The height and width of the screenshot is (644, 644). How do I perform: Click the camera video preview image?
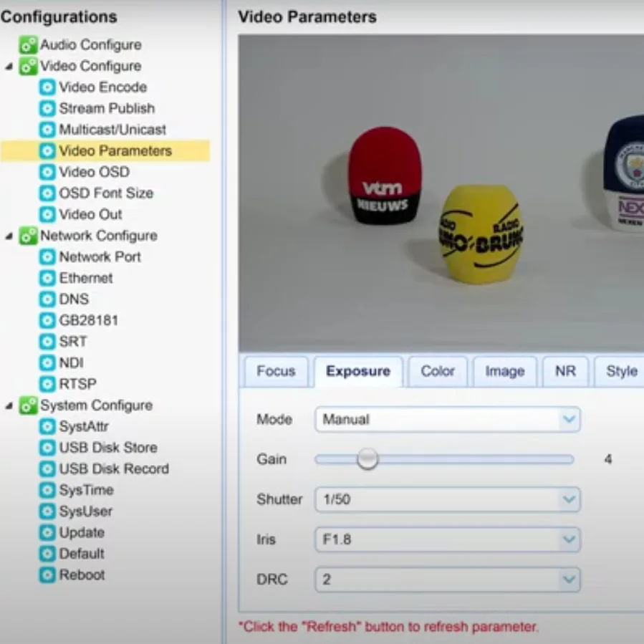tap(441, 193)
